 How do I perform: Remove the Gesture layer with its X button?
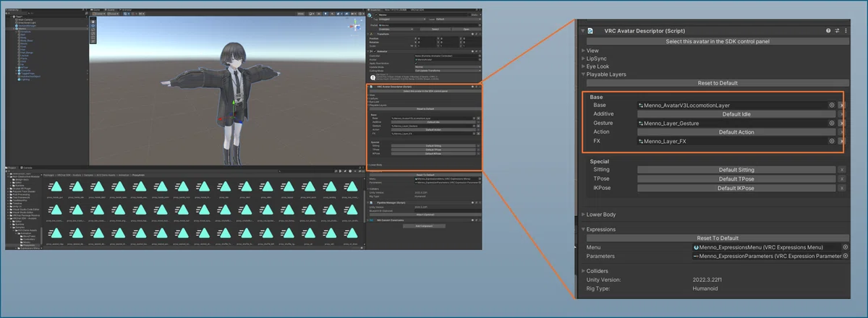tap(841, 124)
